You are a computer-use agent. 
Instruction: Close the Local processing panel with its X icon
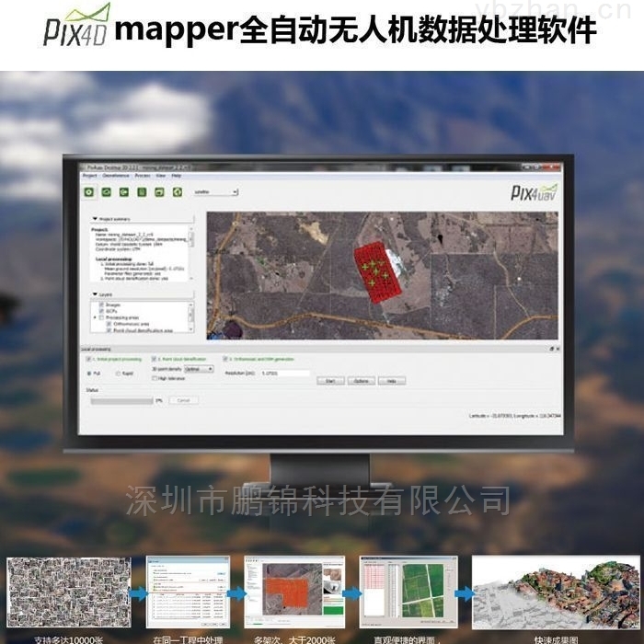coord(558,349)
